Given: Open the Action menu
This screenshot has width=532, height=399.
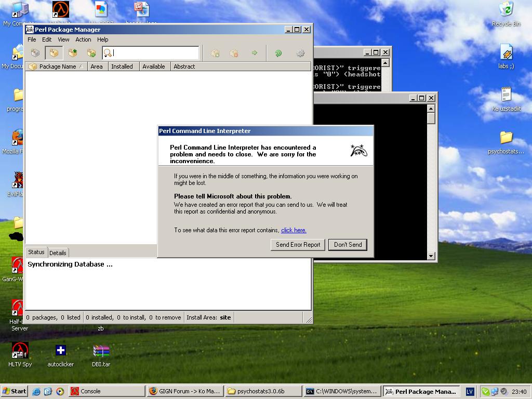Looking at the screenshot, I should click(83, 39).
